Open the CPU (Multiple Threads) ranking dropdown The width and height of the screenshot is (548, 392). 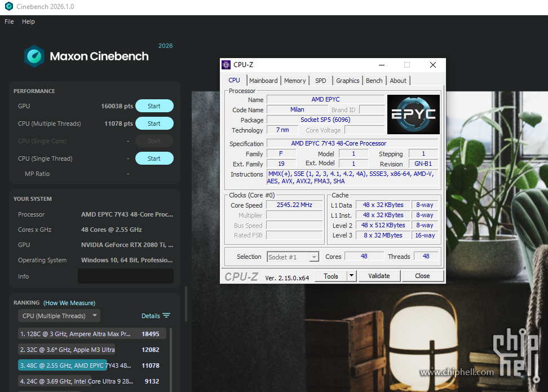tap(59, 315)
